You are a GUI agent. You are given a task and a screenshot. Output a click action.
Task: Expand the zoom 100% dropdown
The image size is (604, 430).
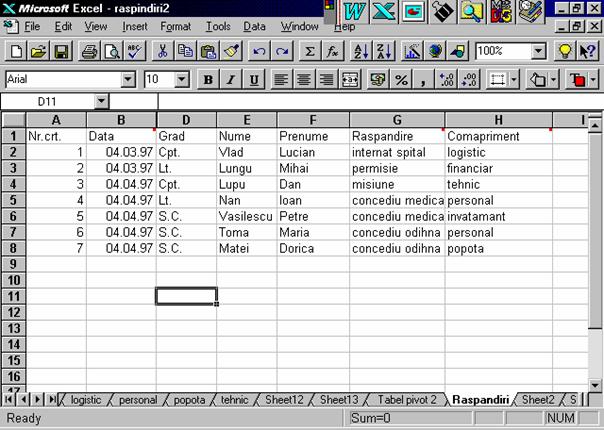[x=539, y=51]
